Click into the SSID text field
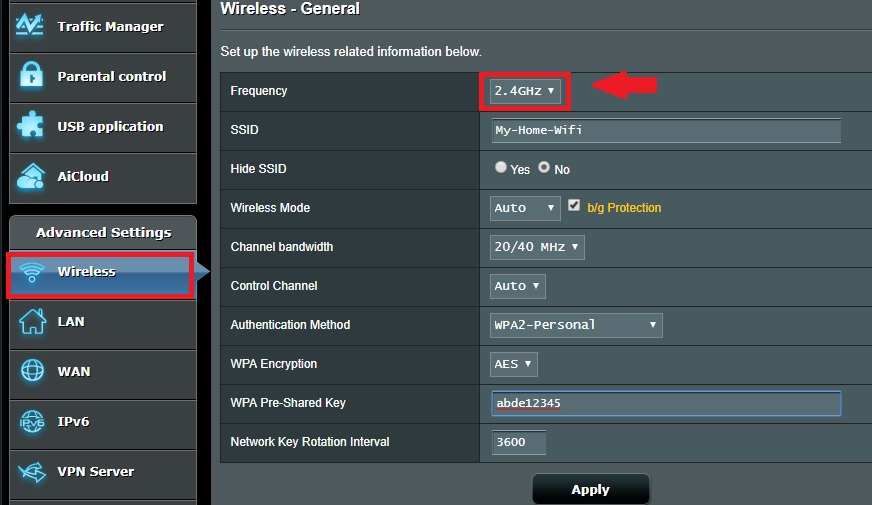This screenshot has width=872, height=505. (665, 130)
